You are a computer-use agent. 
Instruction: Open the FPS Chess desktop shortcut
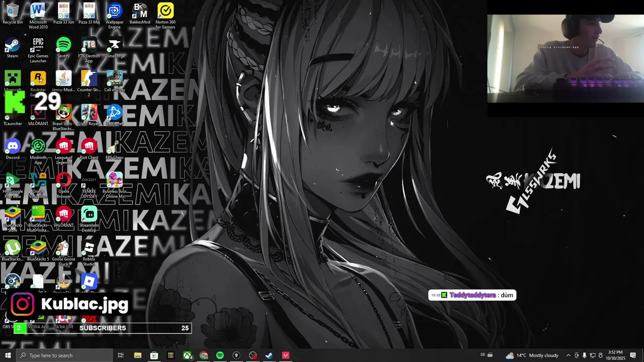click(x=114, y=149)
